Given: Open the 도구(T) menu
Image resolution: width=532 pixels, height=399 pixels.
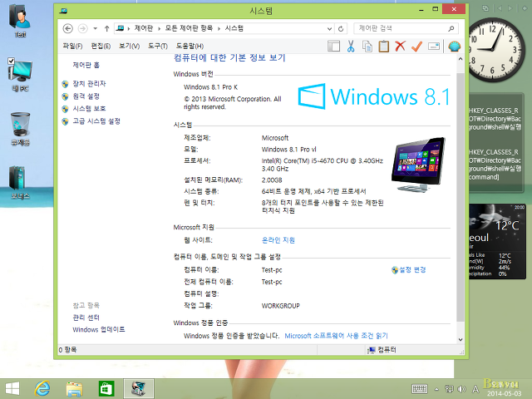Looking at the screenshot, I should (157, 47).
